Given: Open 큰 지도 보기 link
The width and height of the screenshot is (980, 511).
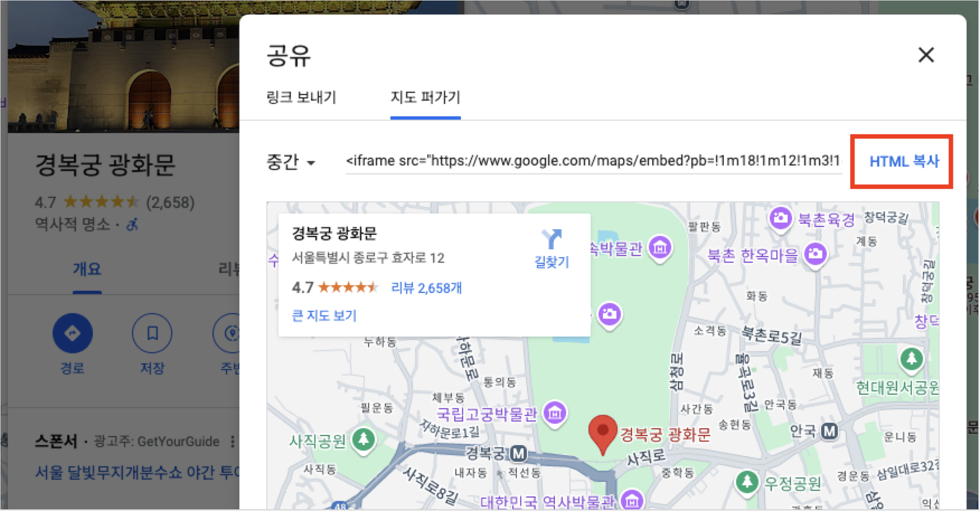Looking at the screenshot, I should (x=324, y=316).
